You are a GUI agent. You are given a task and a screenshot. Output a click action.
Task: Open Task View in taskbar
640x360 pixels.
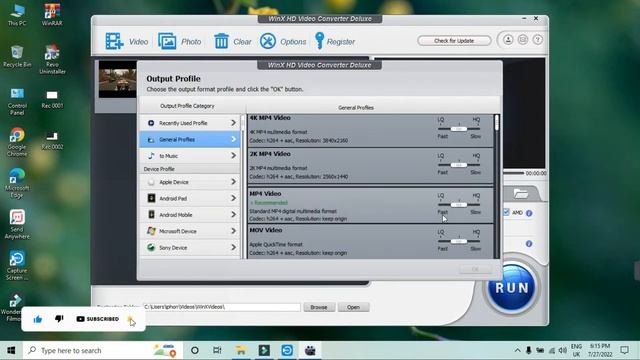(x=217, y=351)
